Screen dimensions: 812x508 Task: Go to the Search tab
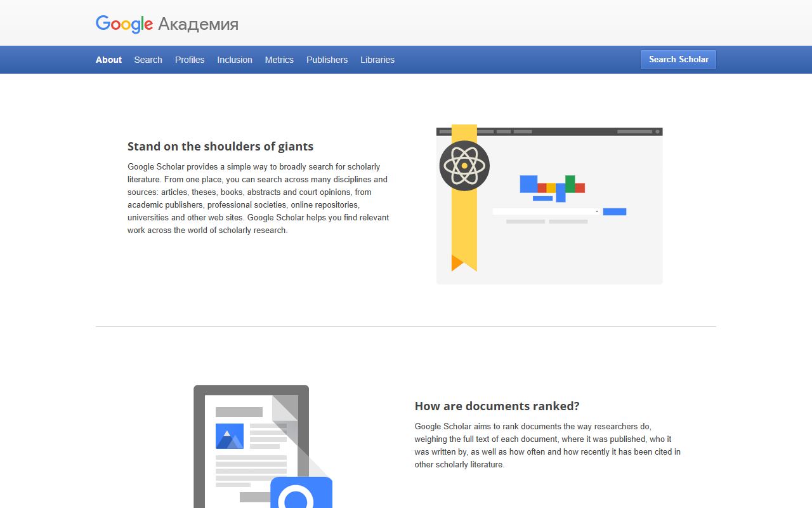click(x=148, y=60)
